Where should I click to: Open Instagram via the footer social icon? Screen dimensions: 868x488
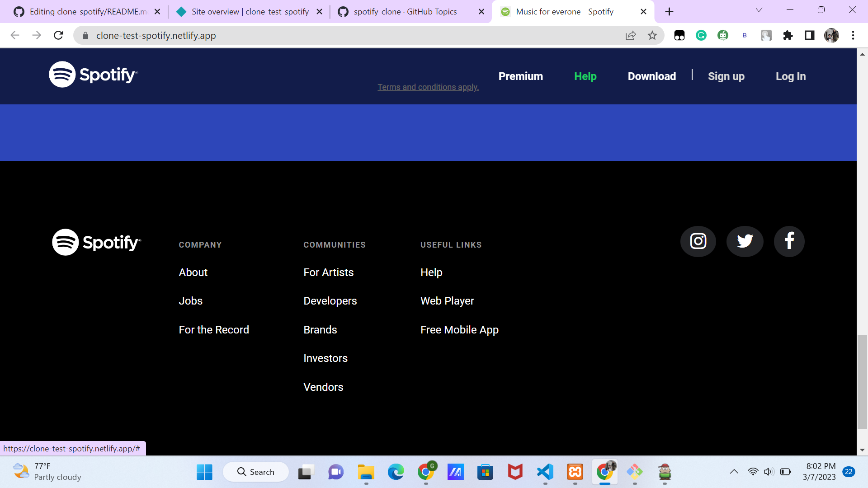698,241
